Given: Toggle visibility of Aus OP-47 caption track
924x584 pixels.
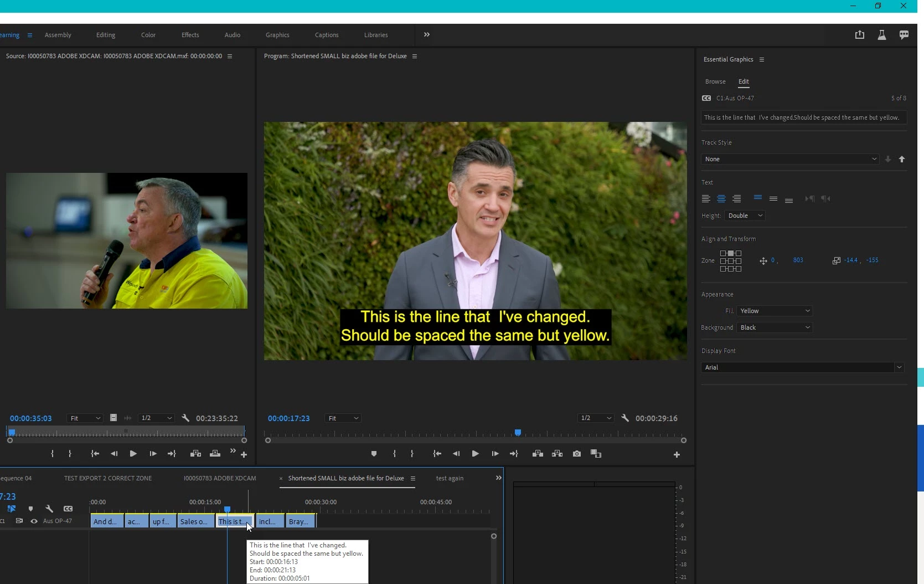Looking at the screenshot, I should (x=34, y=521).
